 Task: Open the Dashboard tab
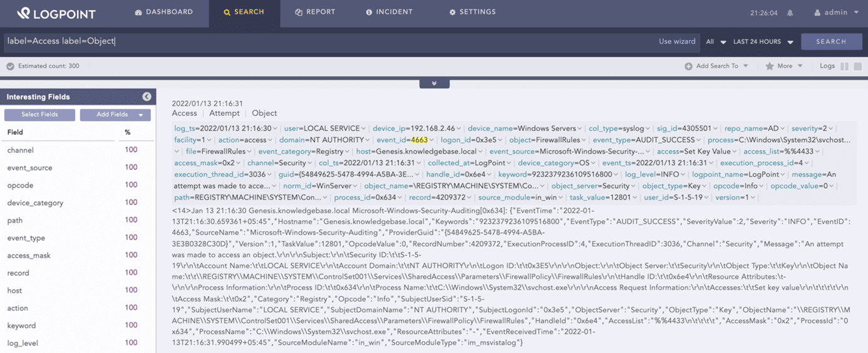coord(164,12)
